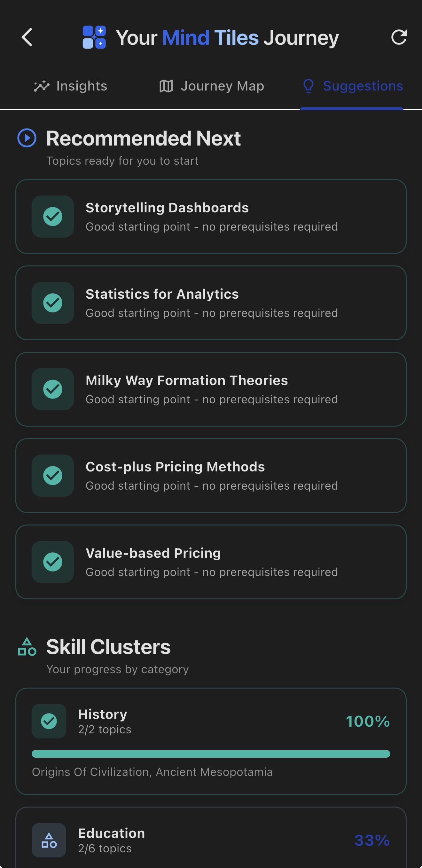Tap the History cluster checkmark icon

pos(49,721)
